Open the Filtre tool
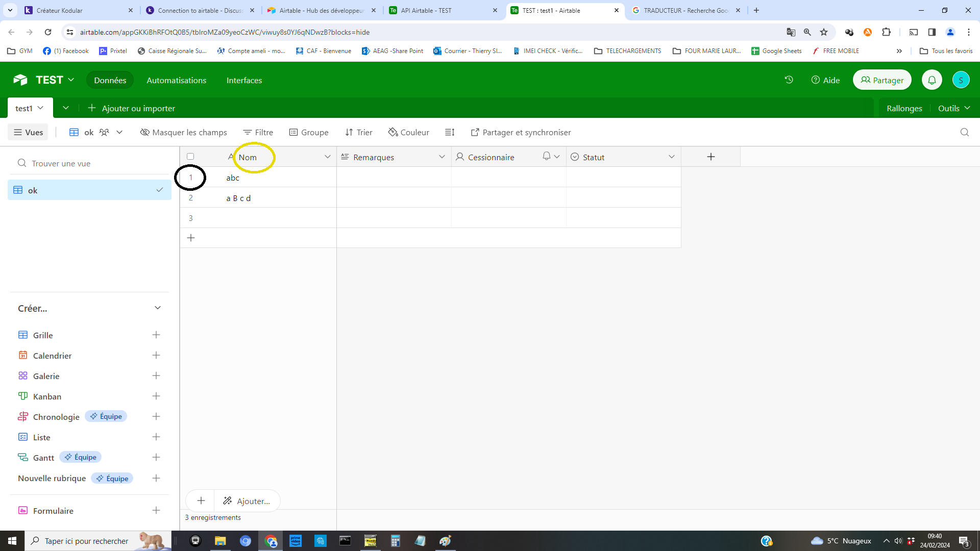 coord(258,132)
